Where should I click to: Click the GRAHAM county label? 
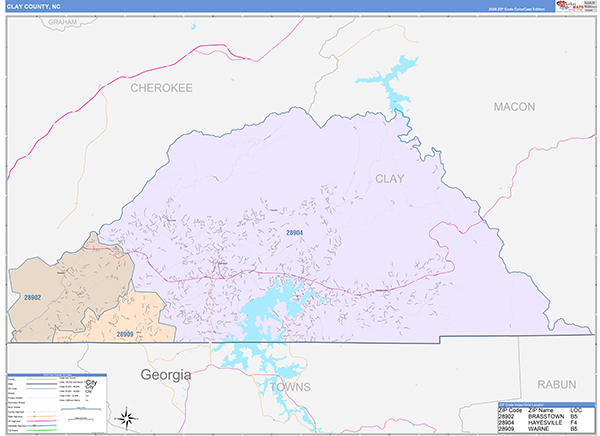point(62,22)
